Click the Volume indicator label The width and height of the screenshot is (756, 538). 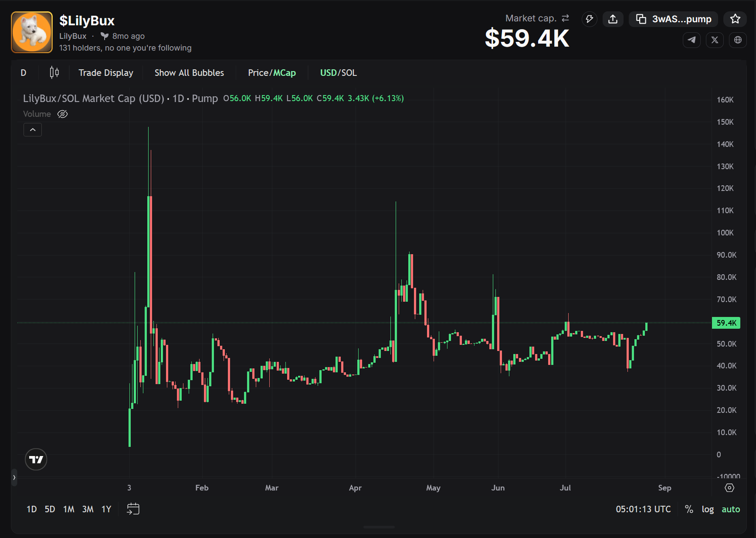[37, 114]
